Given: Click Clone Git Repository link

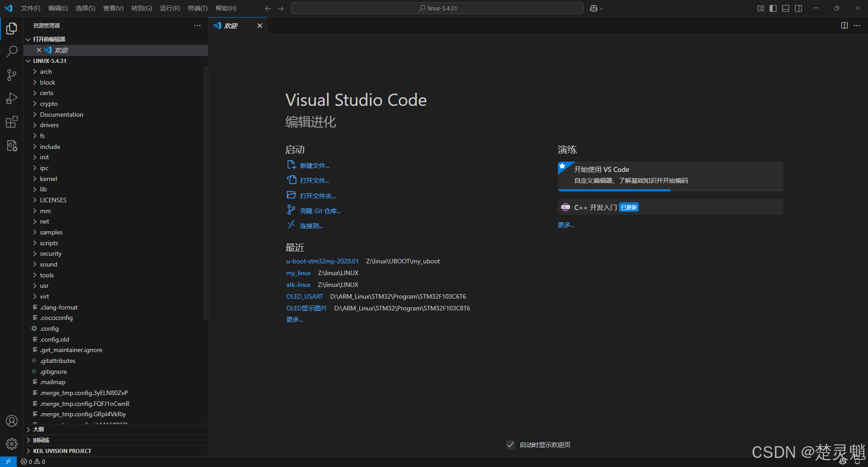Looking at the screenshot, I should (320, 211).
